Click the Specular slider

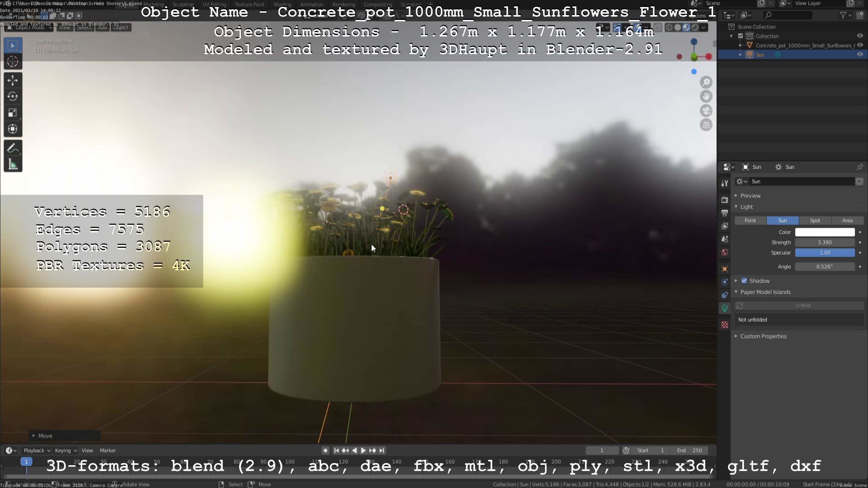[x=825, y=253]
